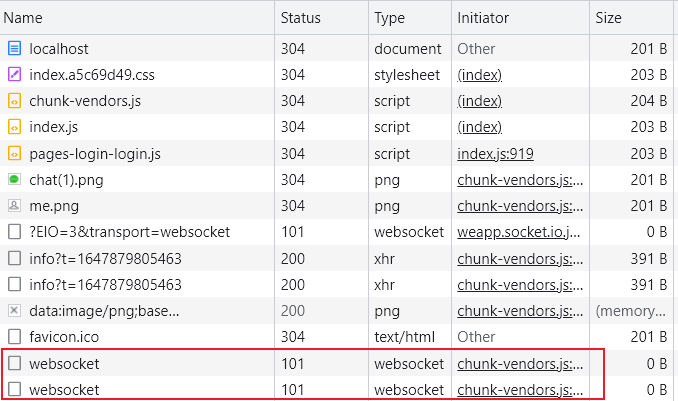The image size is (678, 401).
Task: Select the green chat(1).png thumbnail icon
Action: 14,179
